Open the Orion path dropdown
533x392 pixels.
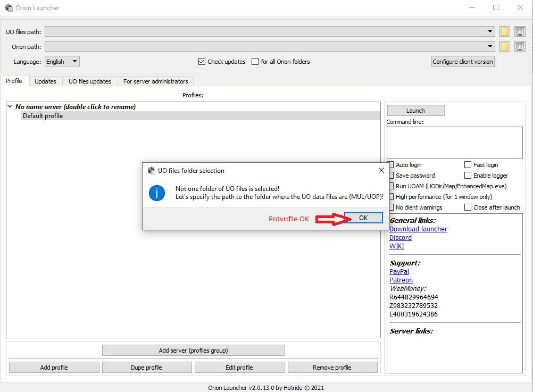(490, 46)
